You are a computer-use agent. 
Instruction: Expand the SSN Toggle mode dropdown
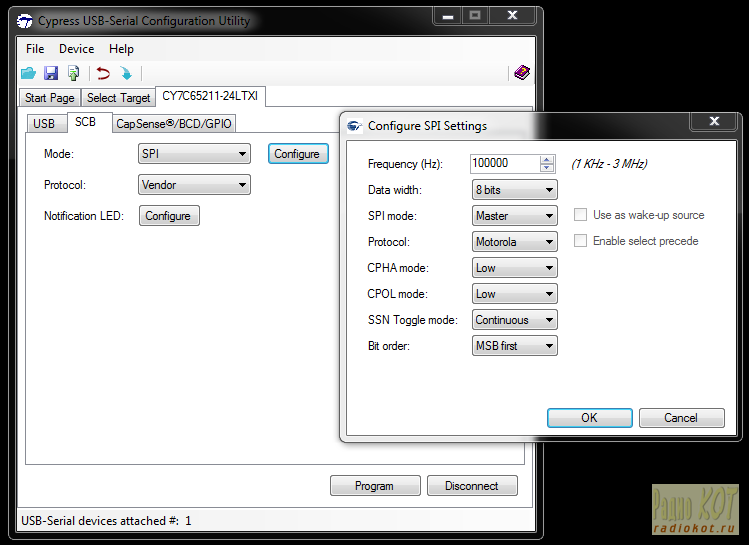[x=515, y=320]
